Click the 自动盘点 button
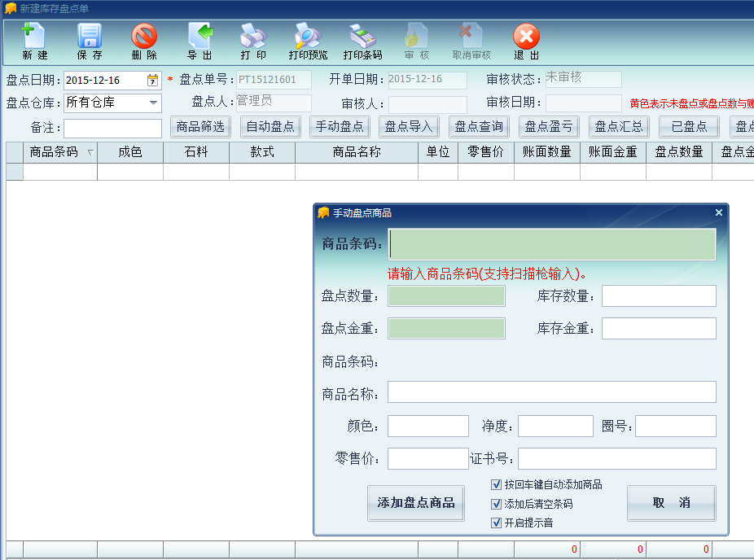Viewport: 754px width, 560px height. click(x=270, y=127)
